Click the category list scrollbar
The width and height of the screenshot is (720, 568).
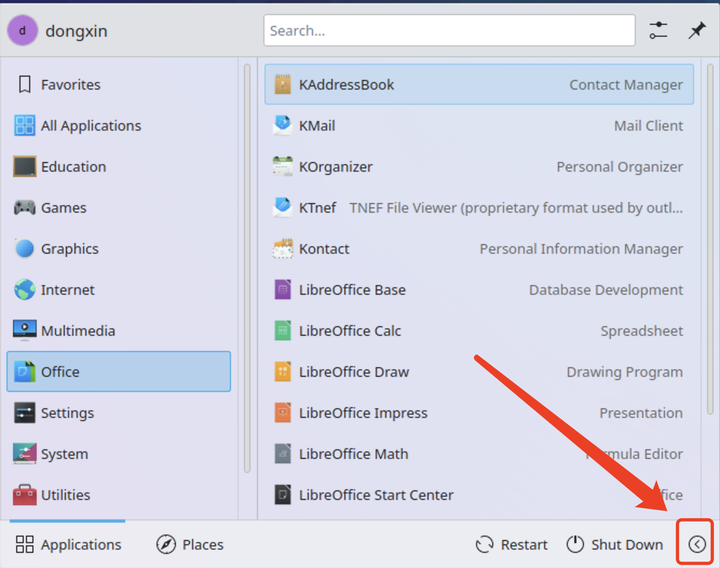pyautogui.click(x=247, y=269)
